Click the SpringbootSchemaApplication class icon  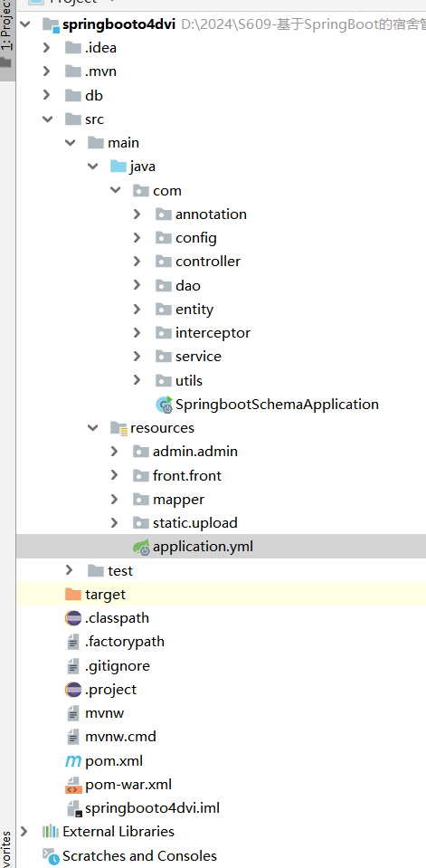pyautogui.click(x=165, y=405)
